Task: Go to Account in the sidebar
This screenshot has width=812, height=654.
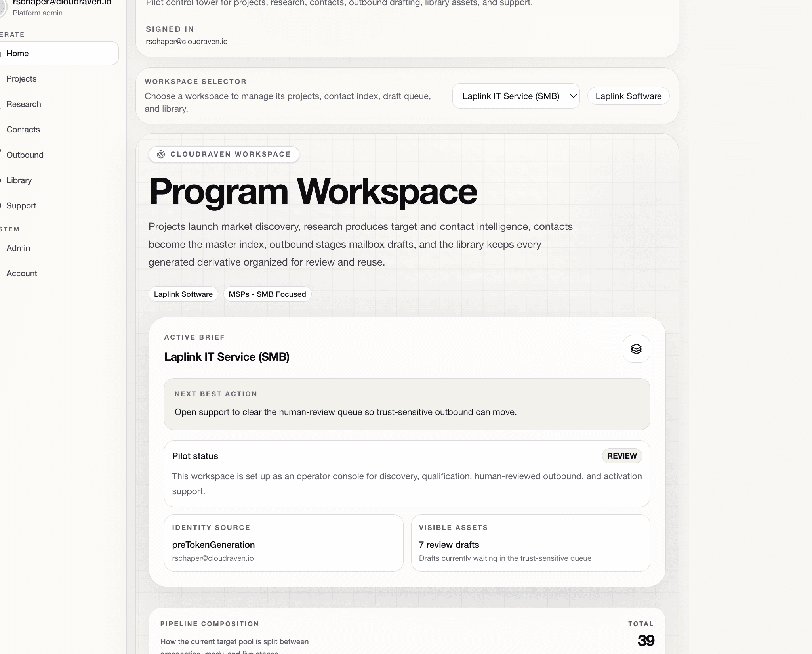Action: [21, 273]
